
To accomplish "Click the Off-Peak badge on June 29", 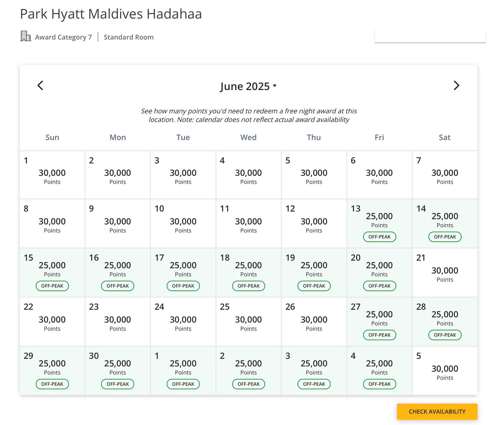I will [x=52, y=384].
